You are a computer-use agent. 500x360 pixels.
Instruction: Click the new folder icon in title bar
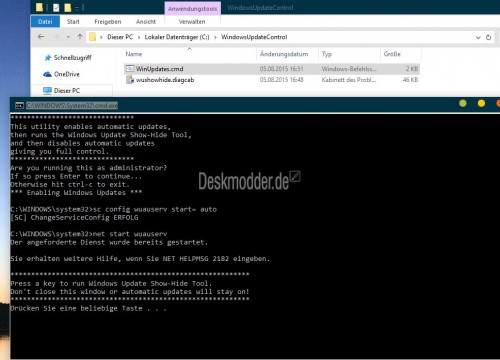[x=68, y=7]
